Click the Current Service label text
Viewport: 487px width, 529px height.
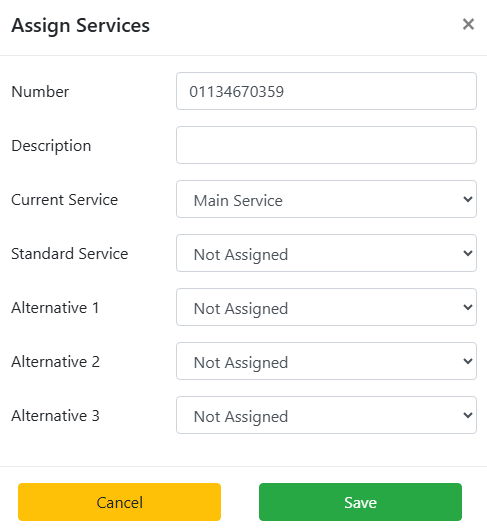(65, 200)
